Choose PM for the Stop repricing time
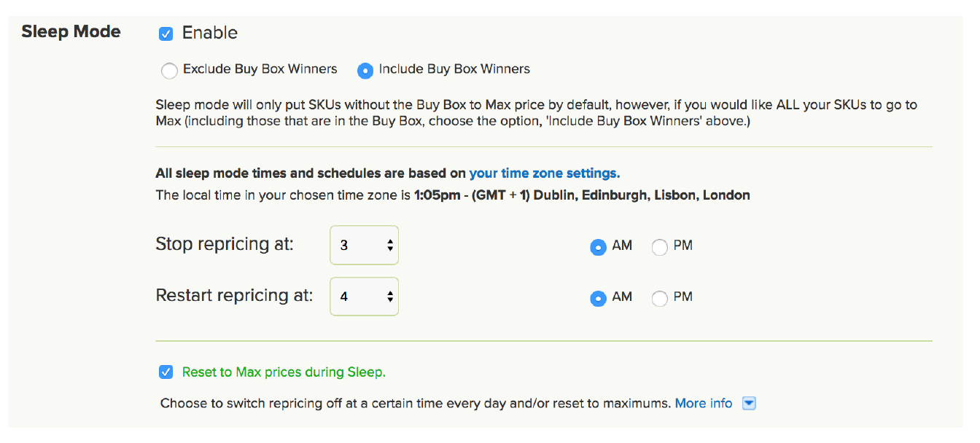Image resolution: width=980 pixels, height=443 pixels. [x=659, y=247]
